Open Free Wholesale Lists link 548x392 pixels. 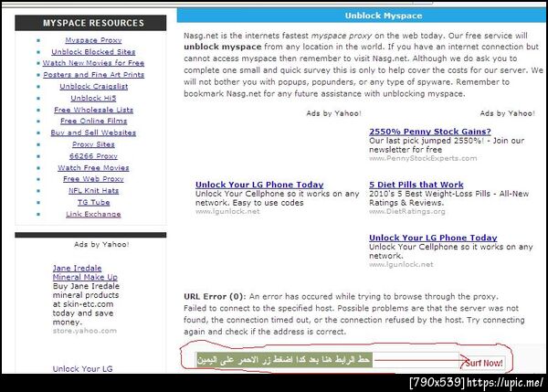94,110
